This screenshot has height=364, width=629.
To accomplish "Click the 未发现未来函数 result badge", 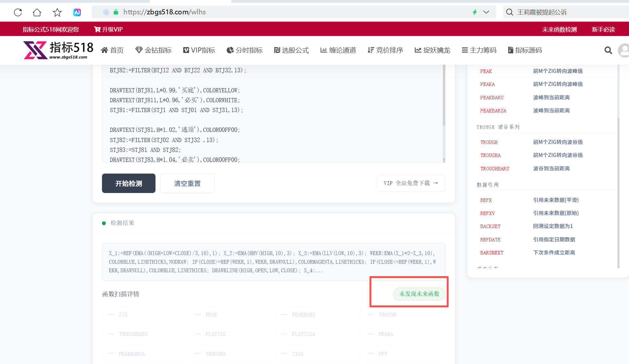I will pos(419,294).
